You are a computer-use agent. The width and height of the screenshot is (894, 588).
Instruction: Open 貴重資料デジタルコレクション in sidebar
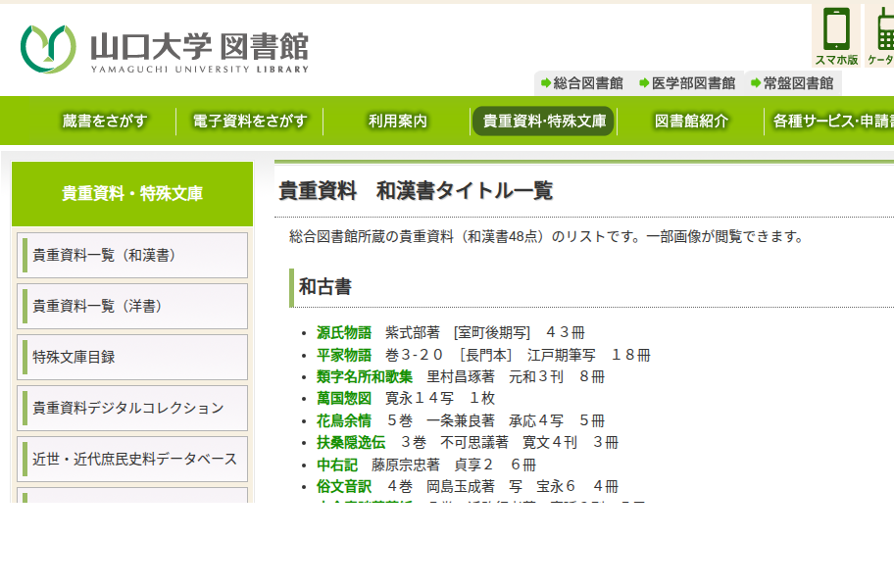[132, 408]
